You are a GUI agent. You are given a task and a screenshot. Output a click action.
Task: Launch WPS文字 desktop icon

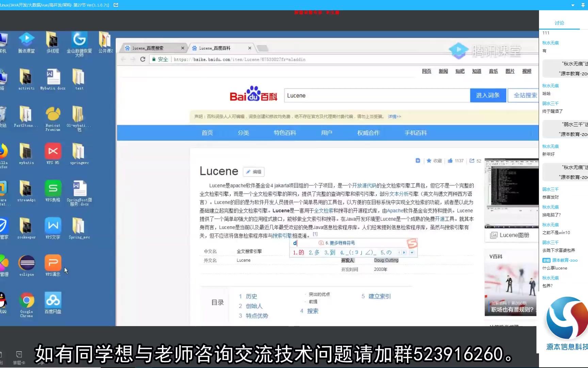click(x=53, y=228)
